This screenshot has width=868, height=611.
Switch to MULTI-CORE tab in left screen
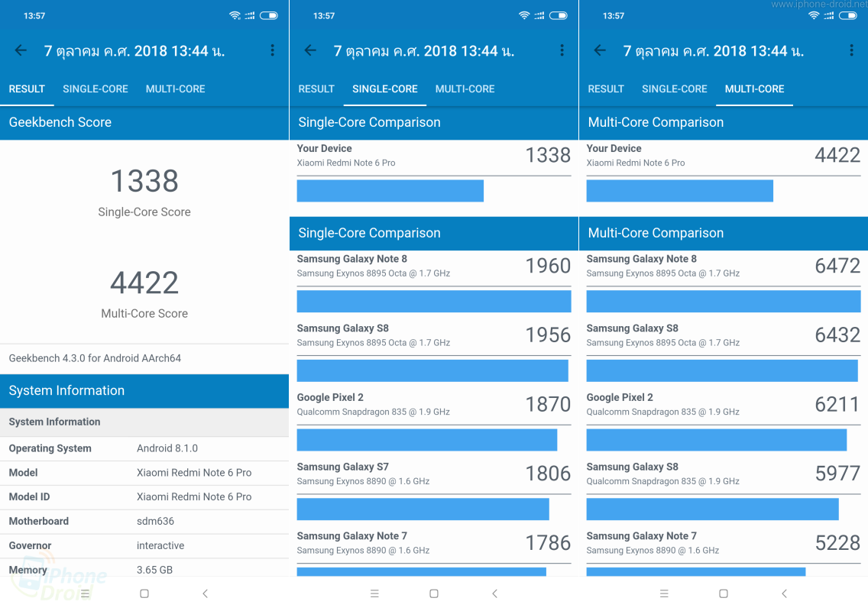pyautogui.click(x=176, y=89)
